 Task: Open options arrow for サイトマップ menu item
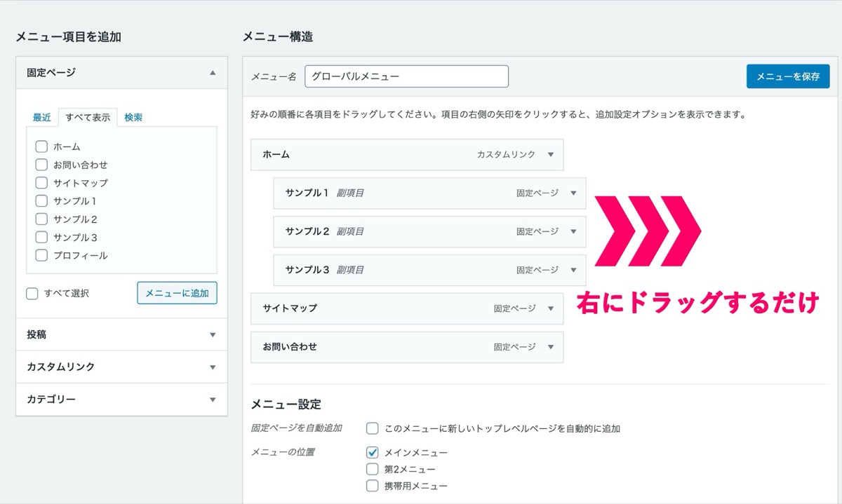551,308
